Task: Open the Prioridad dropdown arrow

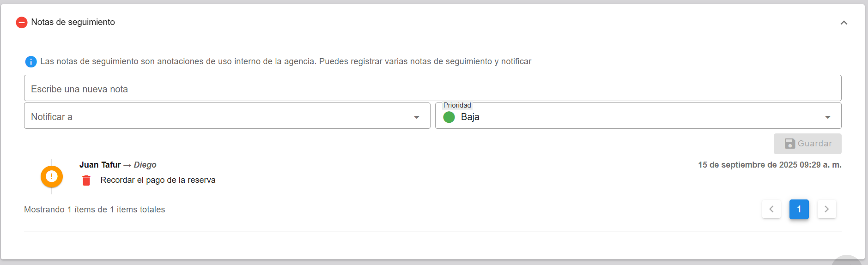Action: (x=827, y=117)
